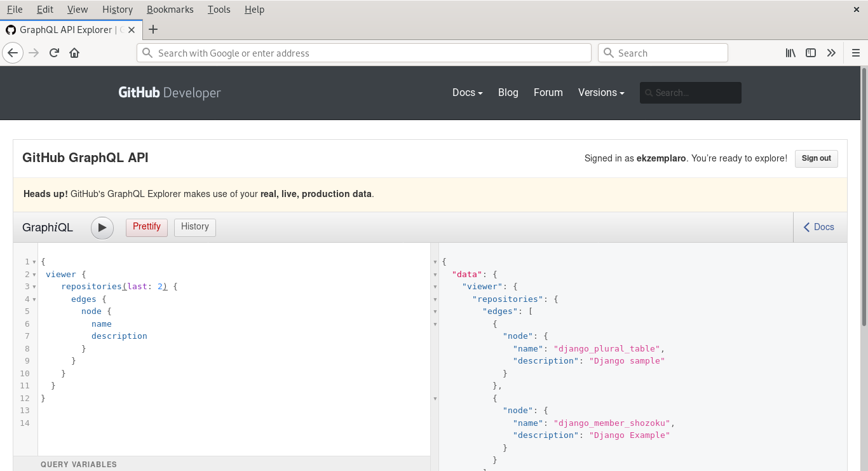
Task: Open the Edit menu
Action: pyautogui.click(x=45, y=10)
